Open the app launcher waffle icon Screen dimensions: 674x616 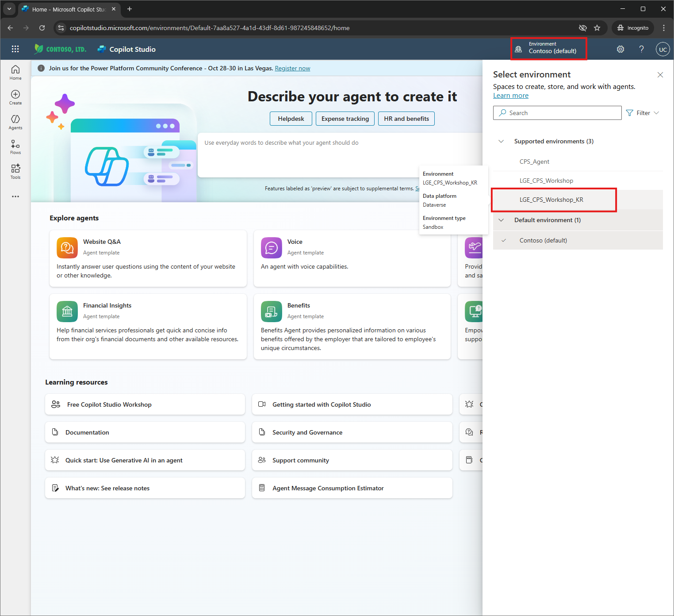(15, 49)
